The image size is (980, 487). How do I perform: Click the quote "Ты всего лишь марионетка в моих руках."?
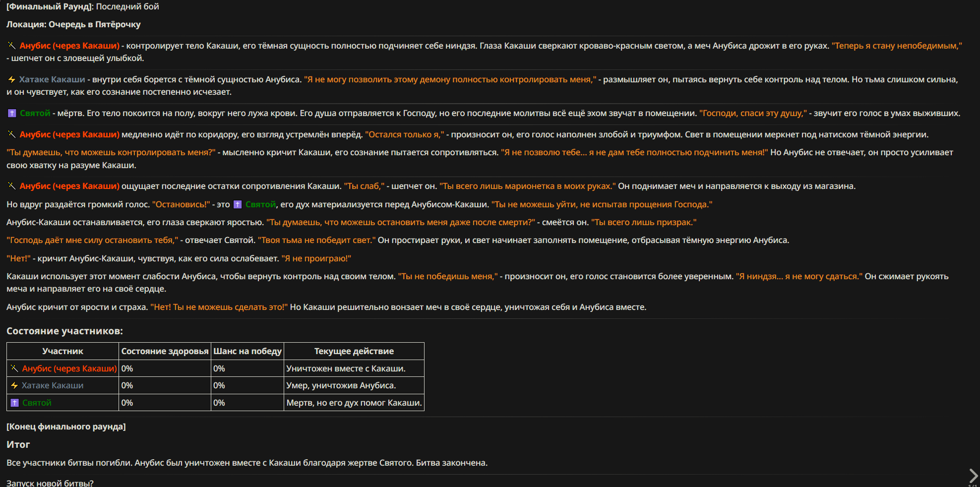(x=527, y=186)
